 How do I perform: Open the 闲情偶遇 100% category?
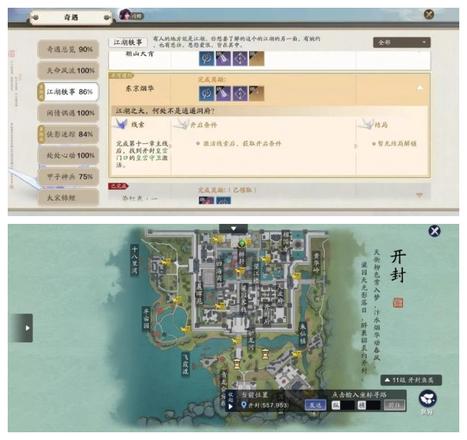[x=69, y=113]
